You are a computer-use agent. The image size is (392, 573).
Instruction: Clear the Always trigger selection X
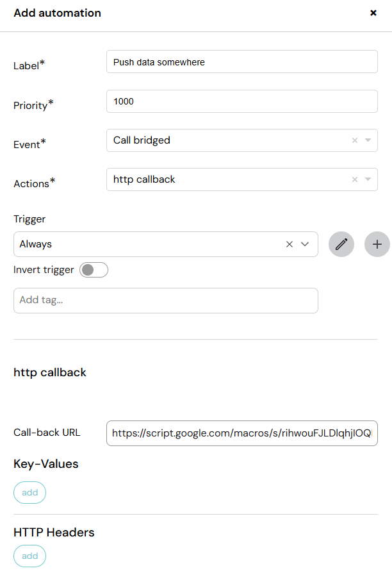point(290,244)
